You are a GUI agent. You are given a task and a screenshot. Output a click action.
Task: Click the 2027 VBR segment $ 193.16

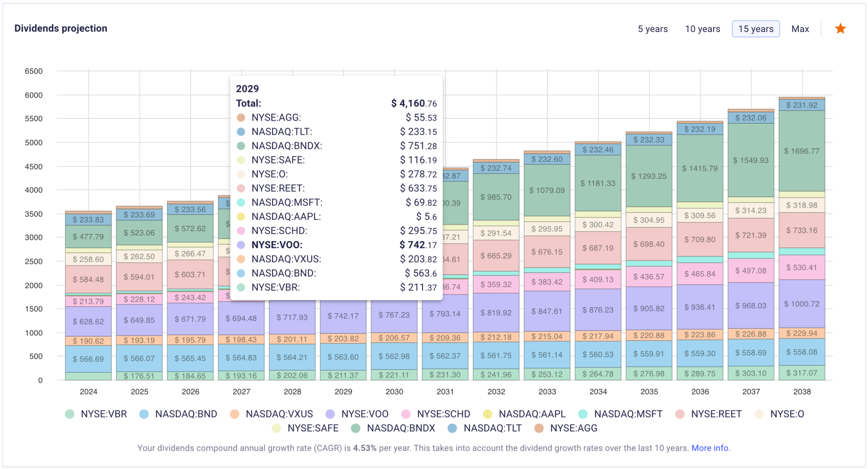click(x=241, y=375)
